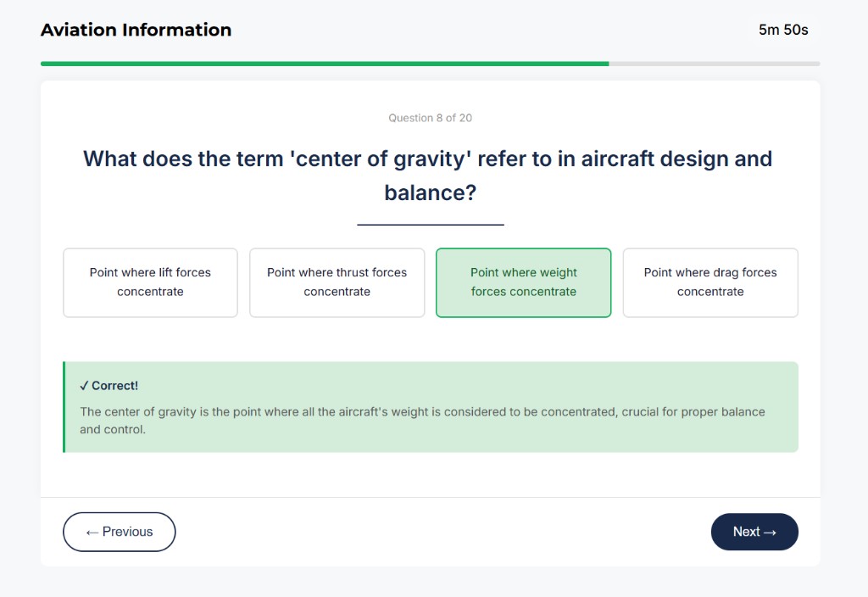The width and height of the screenshot is (868, 597).
Task: Click the 'Question 8 of 20' label
Action: pyautogui.click(x=430, y=118)
